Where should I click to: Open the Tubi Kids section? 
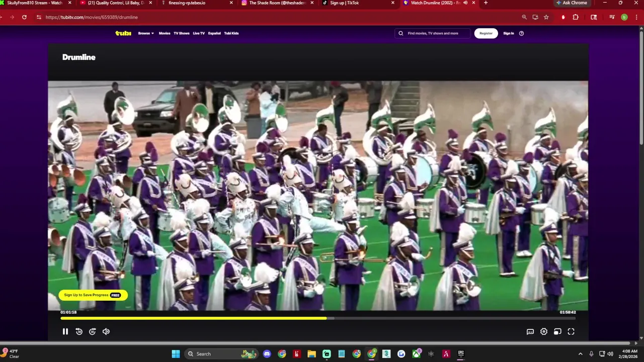tap(231, 33)
